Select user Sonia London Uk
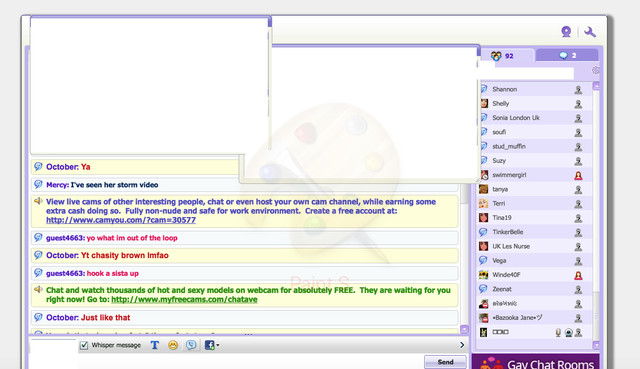The image size is (640, 369). point(535,118)
